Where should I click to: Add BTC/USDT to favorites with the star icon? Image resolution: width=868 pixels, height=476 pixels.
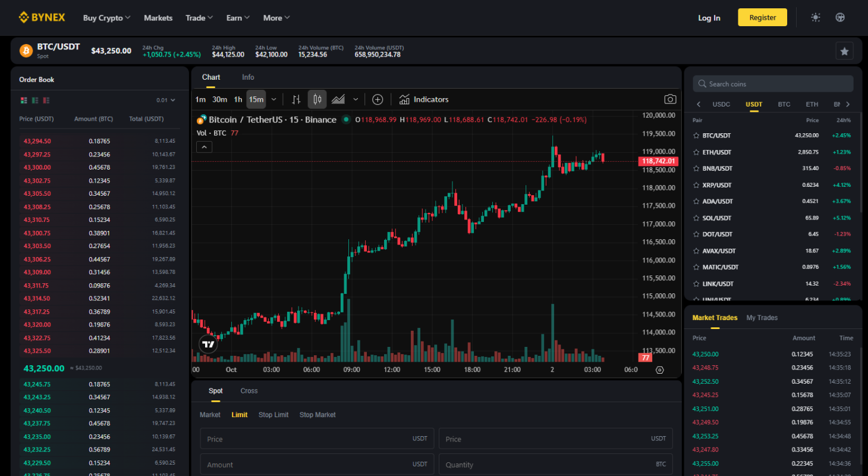(844, 51)
